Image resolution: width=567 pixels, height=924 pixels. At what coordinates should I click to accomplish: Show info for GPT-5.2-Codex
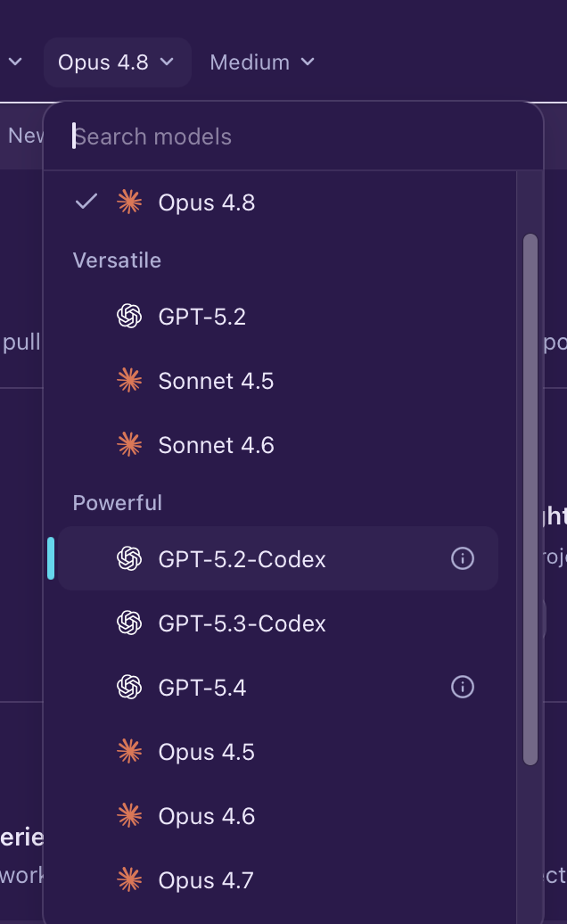[x=462, y=558]
